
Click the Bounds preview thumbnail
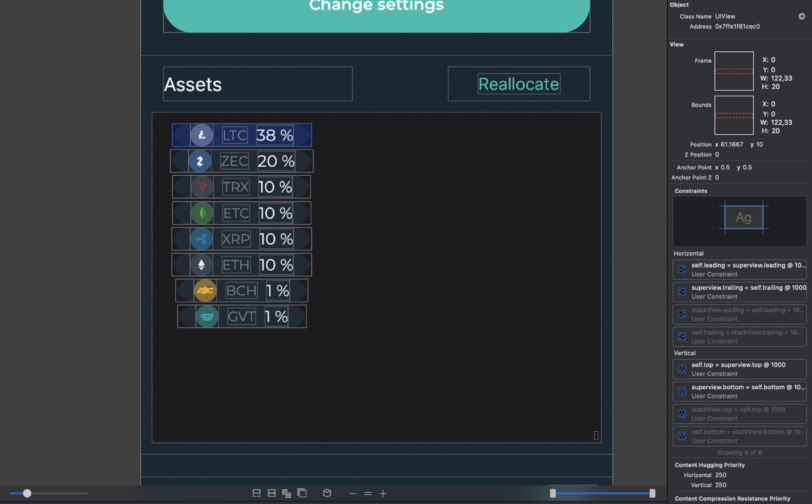pyautogui.click(x=734, y=115)
